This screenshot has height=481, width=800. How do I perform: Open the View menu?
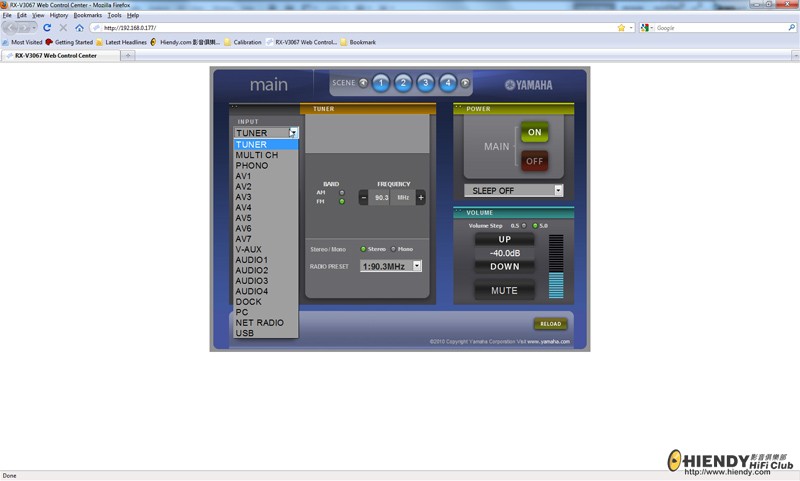(x=38, y=15)
